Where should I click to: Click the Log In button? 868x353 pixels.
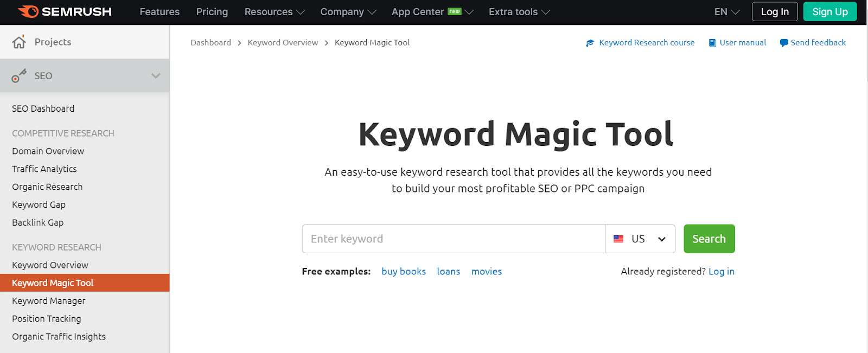tap(775, 12)
